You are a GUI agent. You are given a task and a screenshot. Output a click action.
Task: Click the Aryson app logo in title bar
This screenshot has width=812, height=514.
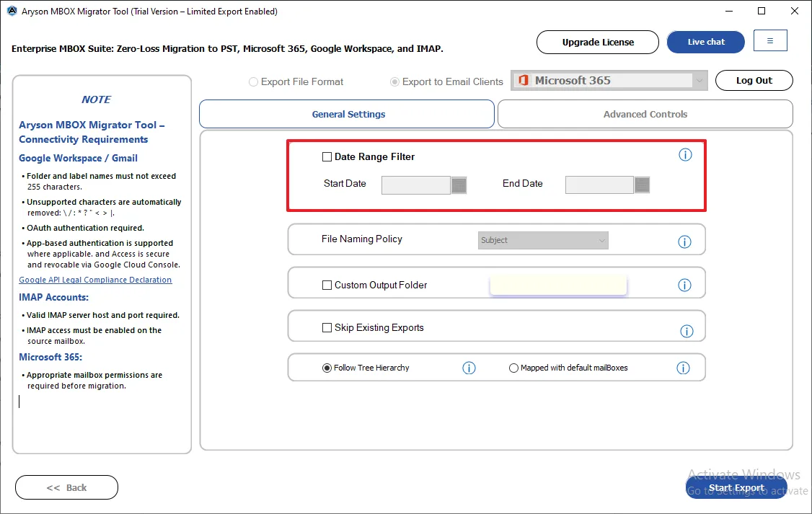pyautogui.click(x=12, y=11)
